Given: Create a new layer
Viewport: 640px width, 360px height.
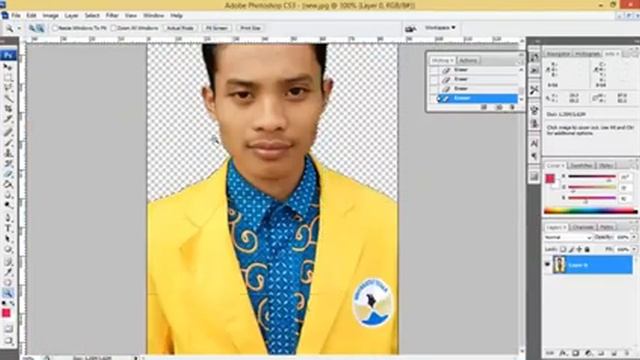Looking at the screenshot, I should coord(614,353).
